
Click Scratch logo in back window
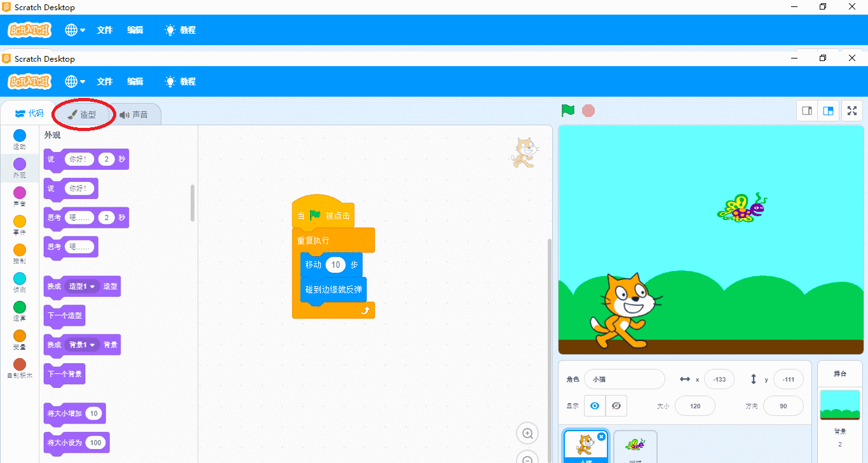tap(29, 30)
